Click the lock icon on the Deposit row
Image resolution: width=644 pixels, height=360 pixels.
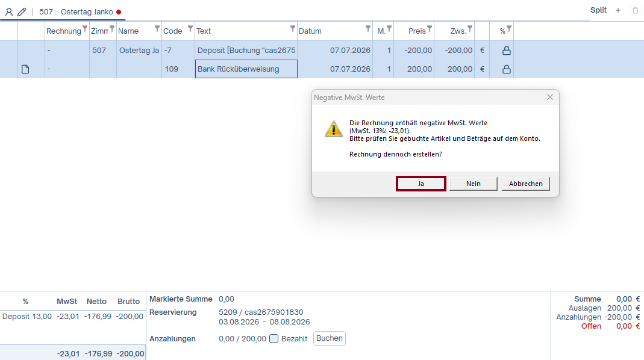(x=507, y=51)
